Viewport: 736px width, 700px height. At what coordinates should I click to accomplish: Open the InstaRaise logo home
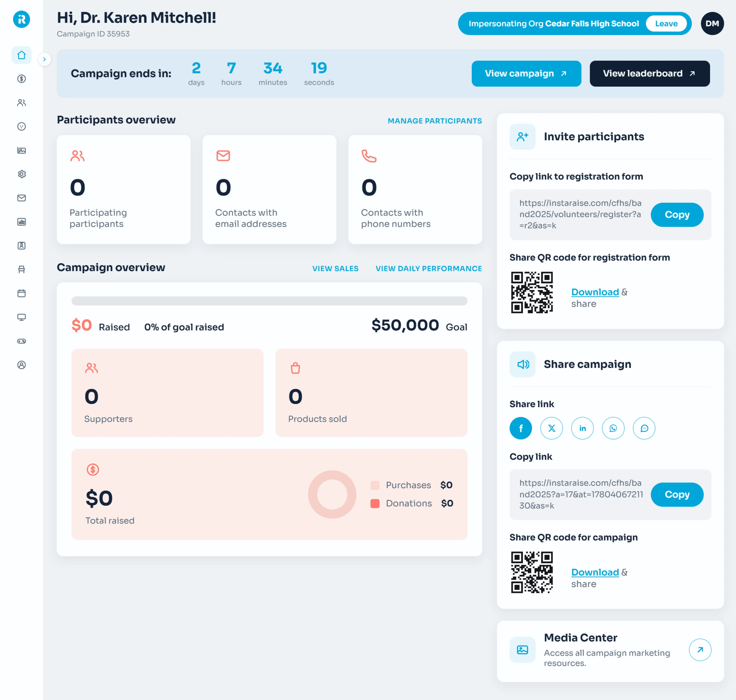pos(21,19)
